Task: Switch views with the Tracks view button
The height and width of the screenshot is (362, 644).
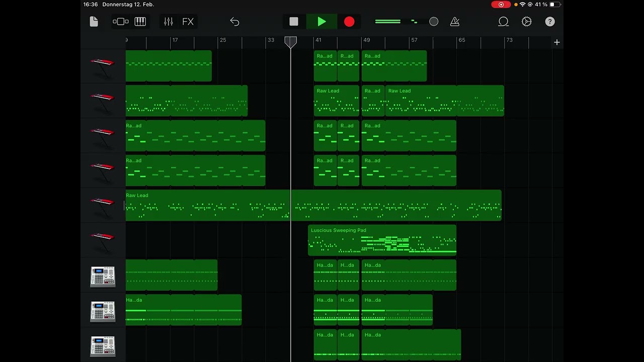Action: coord(121,22)
